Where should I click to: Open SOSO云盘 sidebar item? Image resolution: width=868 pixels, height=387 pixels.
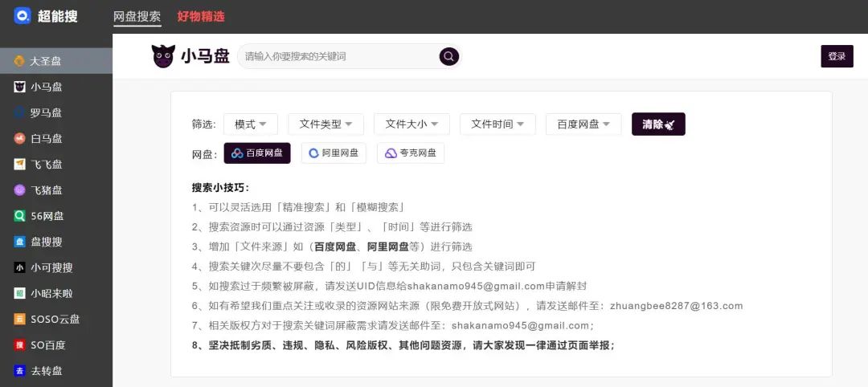(x=55, y=319)
